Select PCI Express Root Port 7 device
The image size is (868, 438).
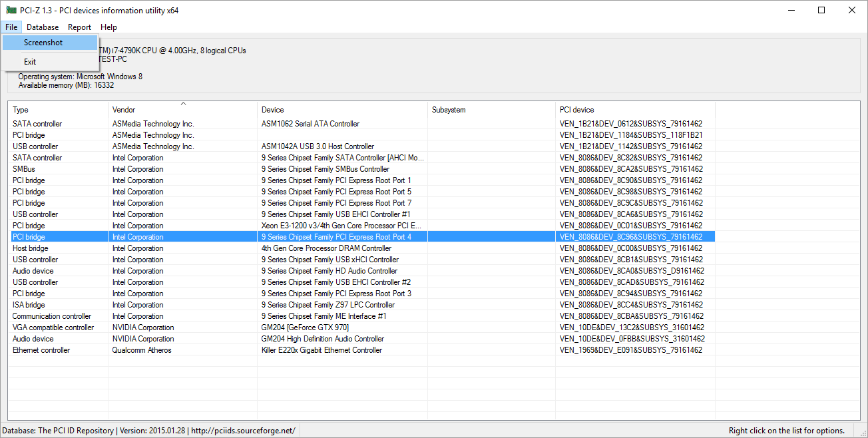click(336, 203)
